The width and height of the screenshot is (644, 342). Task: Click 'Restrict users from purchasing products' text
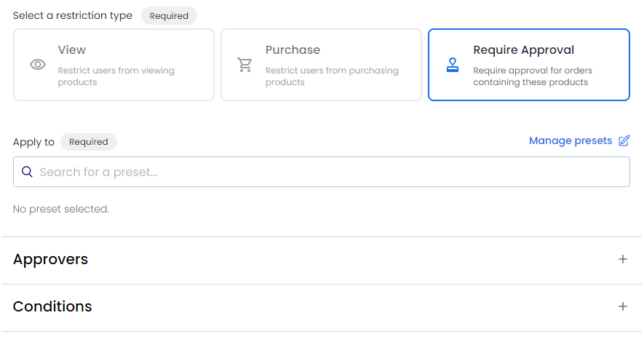pyautogui.click(x=332, y=76)
